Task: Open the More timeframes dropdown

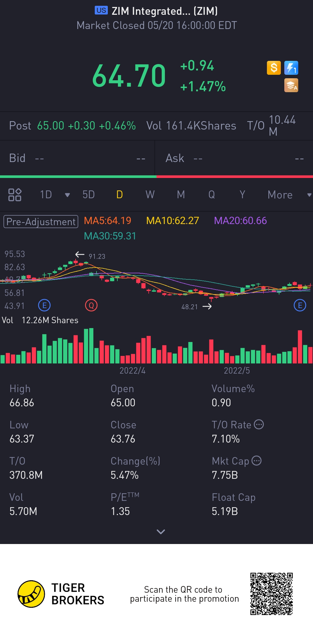Action: coord(289,195)
